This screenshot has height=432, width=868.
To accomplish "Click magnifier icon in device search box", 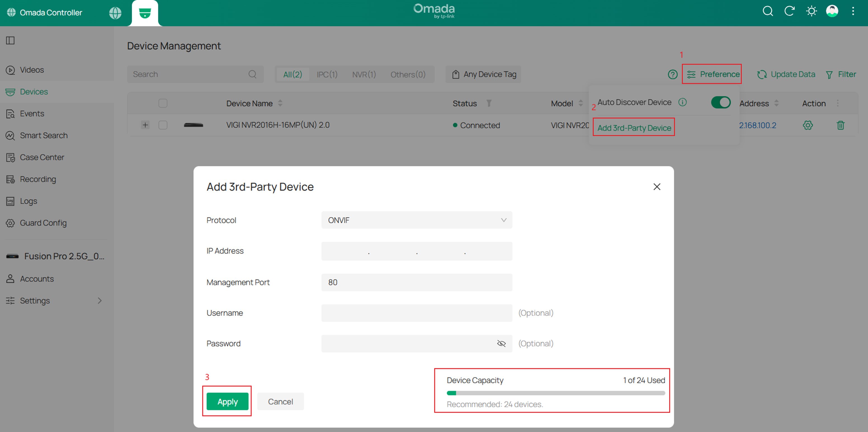I will [x=253, y=74].
